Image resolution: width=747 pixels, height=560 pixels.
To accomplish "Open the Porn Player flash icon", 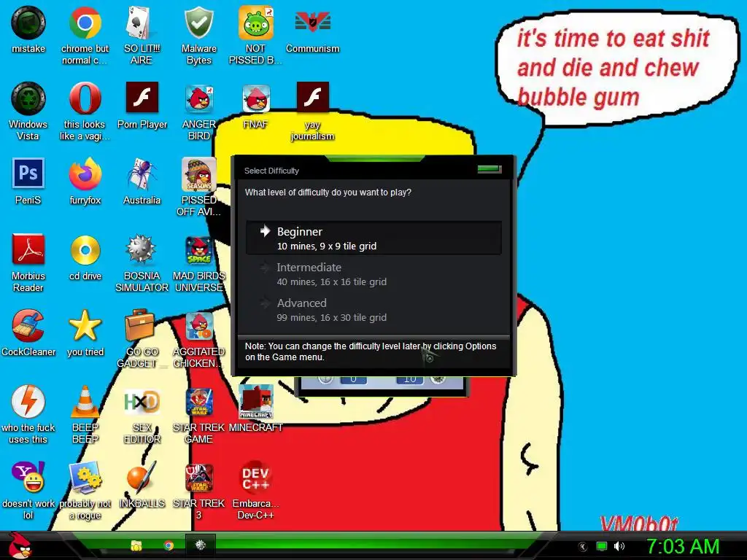I will (142, 98).
